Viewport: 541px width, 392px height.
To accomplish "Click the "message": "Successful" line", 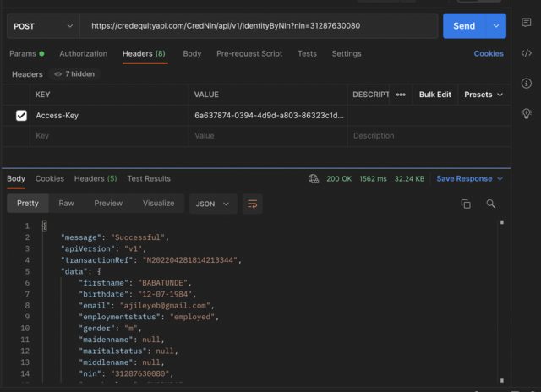I will (x=115, y=237).
